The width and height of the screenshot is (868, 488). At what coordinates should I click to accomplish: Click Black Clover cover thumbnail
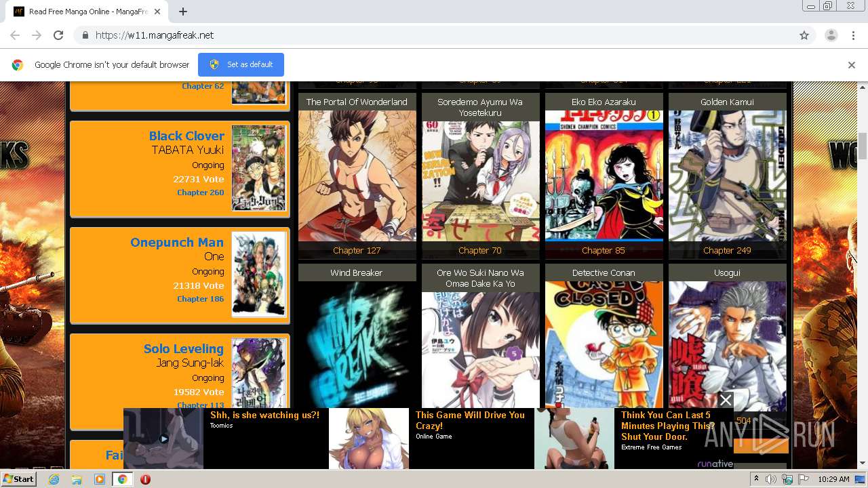259,167
